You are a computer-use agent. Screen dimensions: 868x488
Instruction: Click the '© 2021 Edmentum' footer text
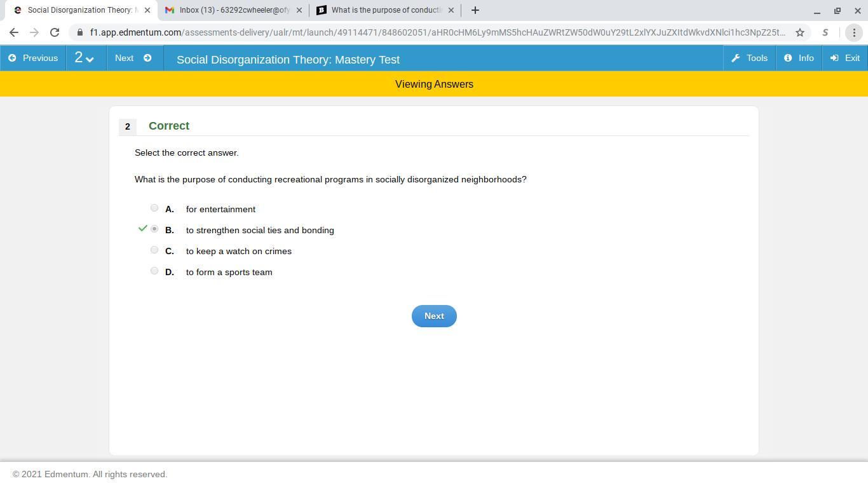click(90, 474)
